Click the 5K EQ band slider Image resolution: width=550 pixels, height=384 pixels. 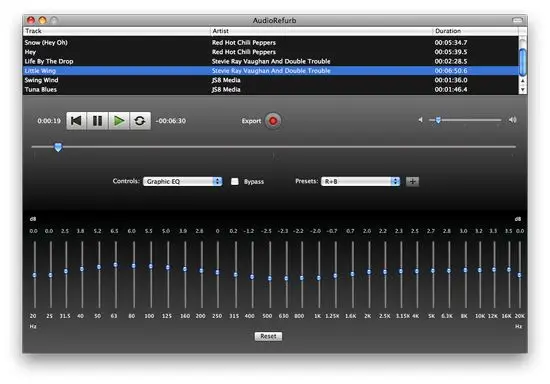[x=433, y=275]
